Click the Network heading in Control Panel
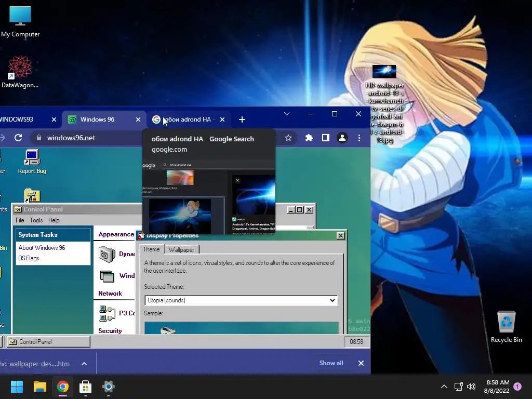Screen dimensions: 532x399 [110, 294]
